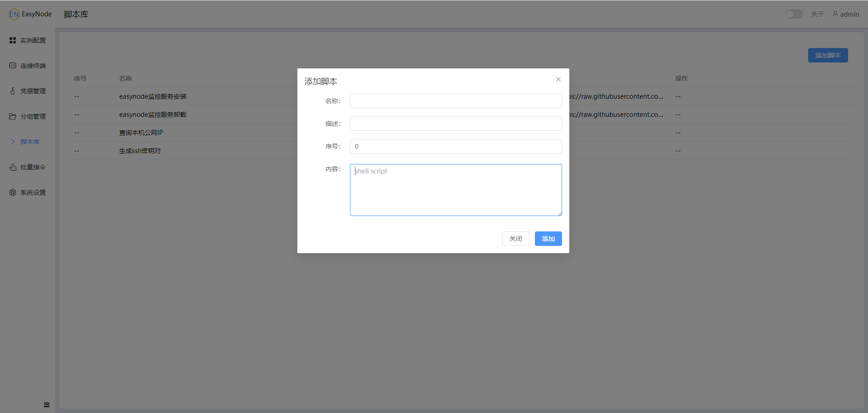Click the 批量指令 pointer icon
868x413 pixels.
[13, 167]
